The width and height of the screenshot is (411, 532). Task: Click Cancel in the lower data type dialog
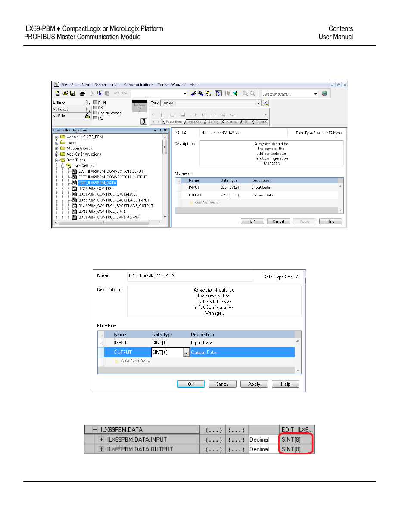click(222, 384)
